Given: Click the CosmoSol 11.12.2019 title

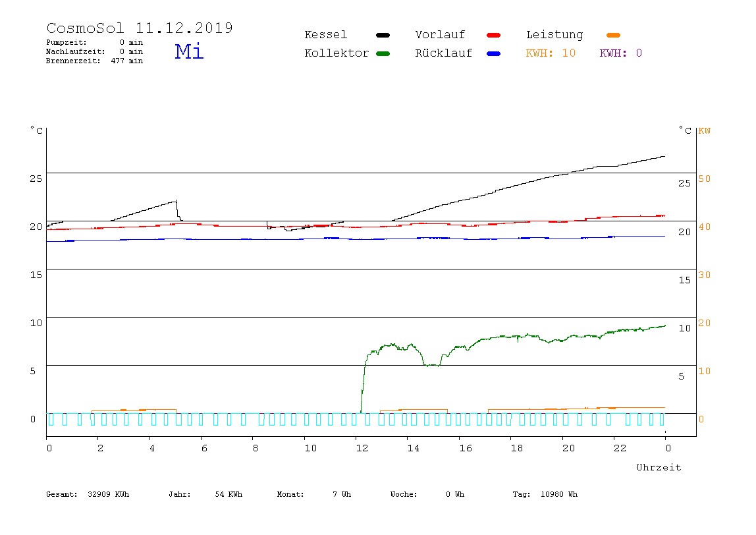Looking at the screenshot, I should click(x=140, y=28).
